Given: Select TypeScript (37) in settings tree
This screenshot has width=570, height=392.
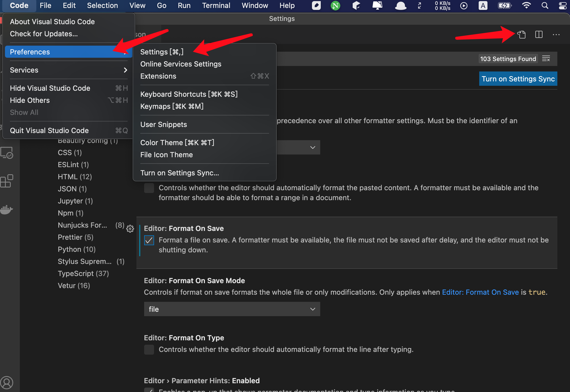Looking at the screenshot, I should (83, 274).
